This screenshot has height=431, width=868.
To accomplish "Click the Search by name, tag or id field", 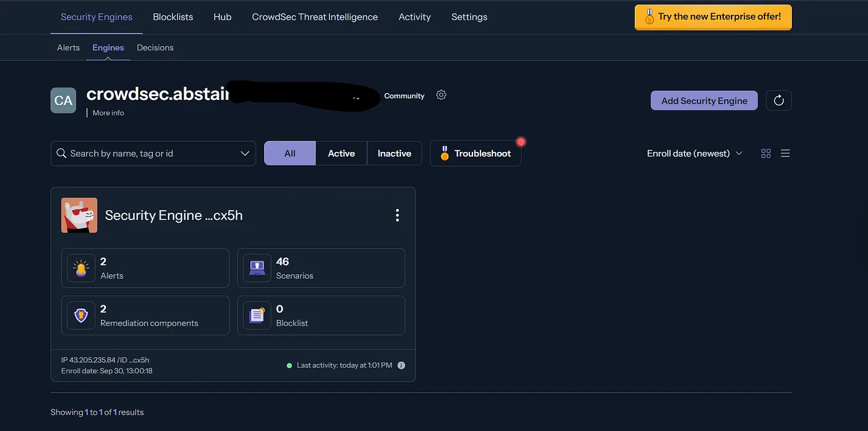I will [153, 153].
